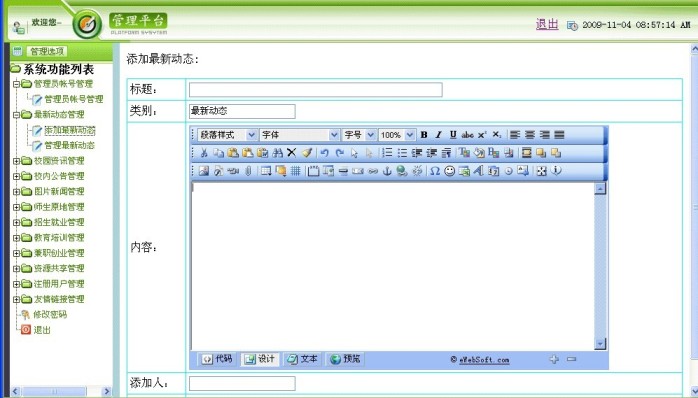Open the 段落样式 paragraph style dropdown

[x=227, y=134]
